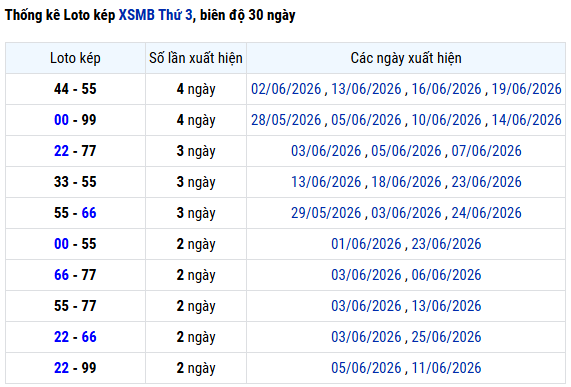Image resolution: width=571 pixels, height=387 pixels.
Task: Click 3 ngày in the 55 - 66 row
Action: (196, 213)
